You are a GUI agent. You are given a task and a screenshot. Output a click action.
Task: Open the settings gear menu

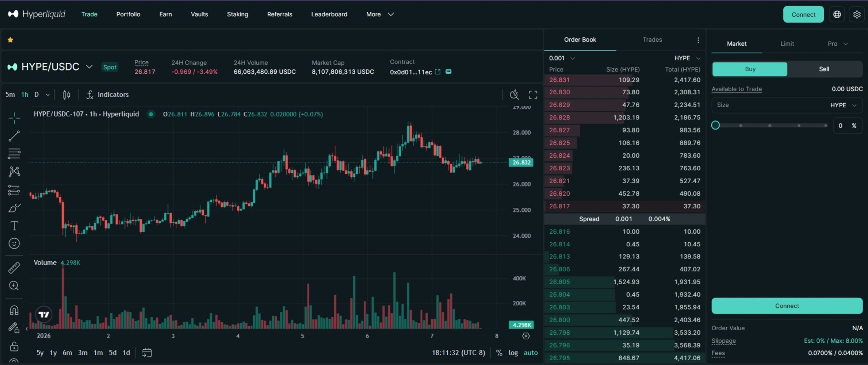[x=857, y=14]
